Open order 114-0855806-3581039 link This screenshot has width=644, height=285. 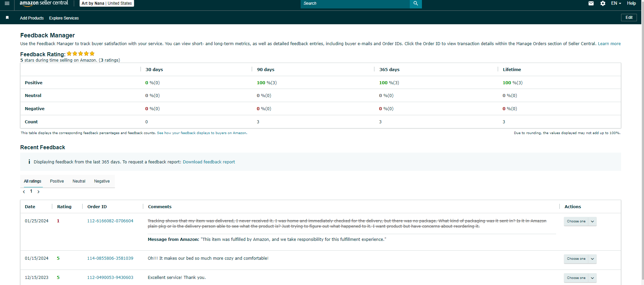[110, 258]
